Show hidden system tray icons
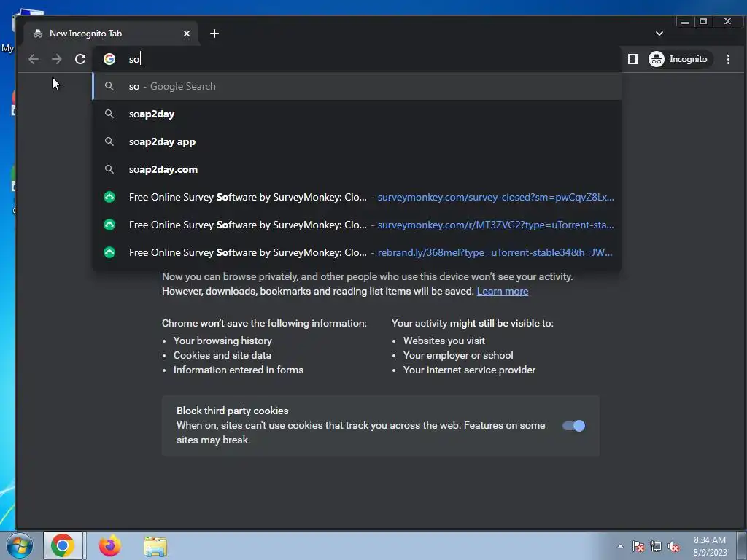 (x=620, y=546)
